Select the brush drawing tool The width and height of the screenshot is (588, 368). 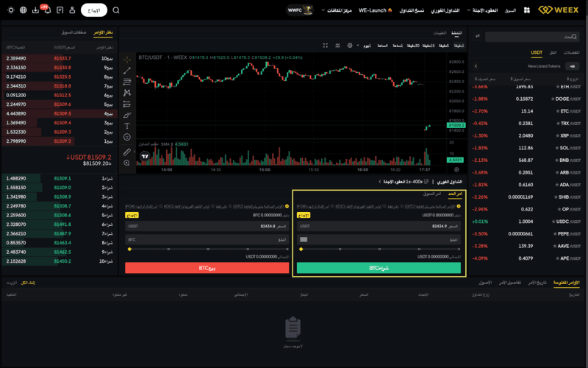pyautogui.click(x=127, y=115)
